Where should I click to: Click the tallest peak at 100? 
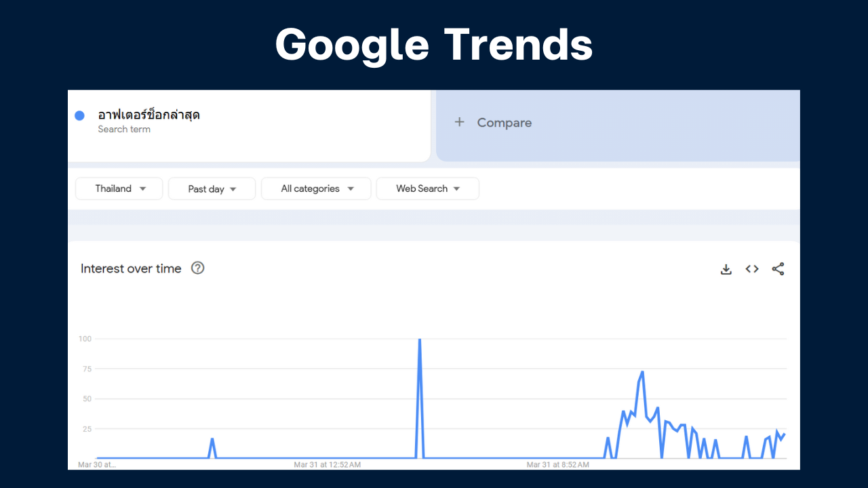pos(420,340)
